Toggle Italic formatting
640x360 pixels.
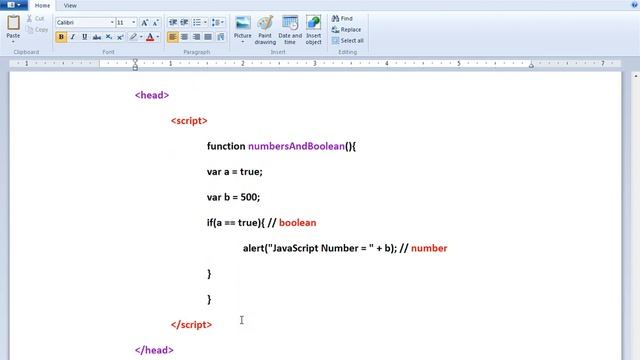click(73, 37)
